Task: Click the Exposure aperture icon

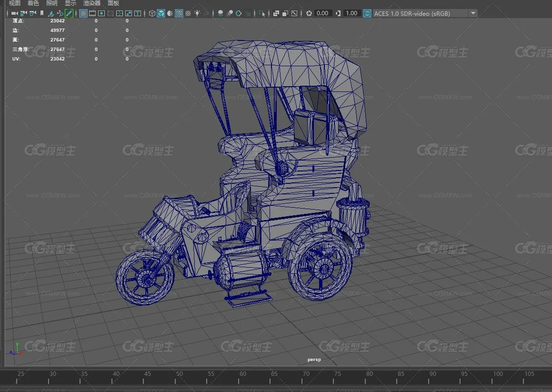Action: pyautogui.click(x=309, y=13)
